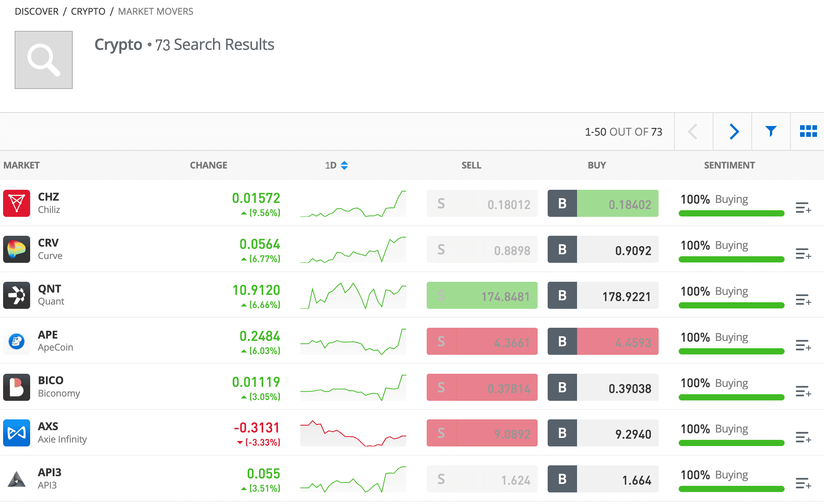
Task: Open the ApeCoin APE logo icon
Action: pos(17,341)
